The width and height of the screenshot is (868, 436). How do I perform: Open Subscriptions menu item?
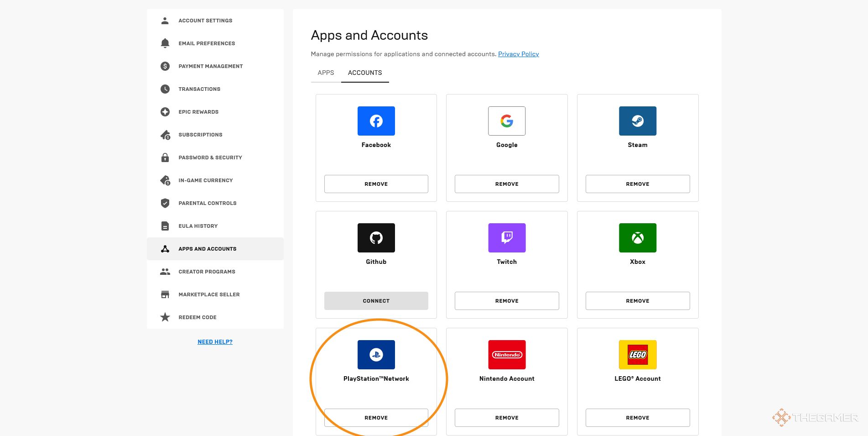[215, 135]
